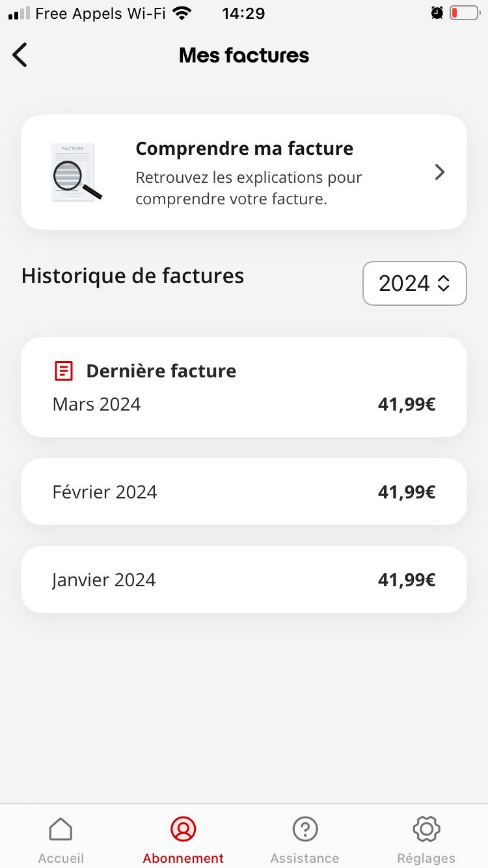Tap the back arrow icon
This screenshot has height=868, width=488.
click(20, 55)
